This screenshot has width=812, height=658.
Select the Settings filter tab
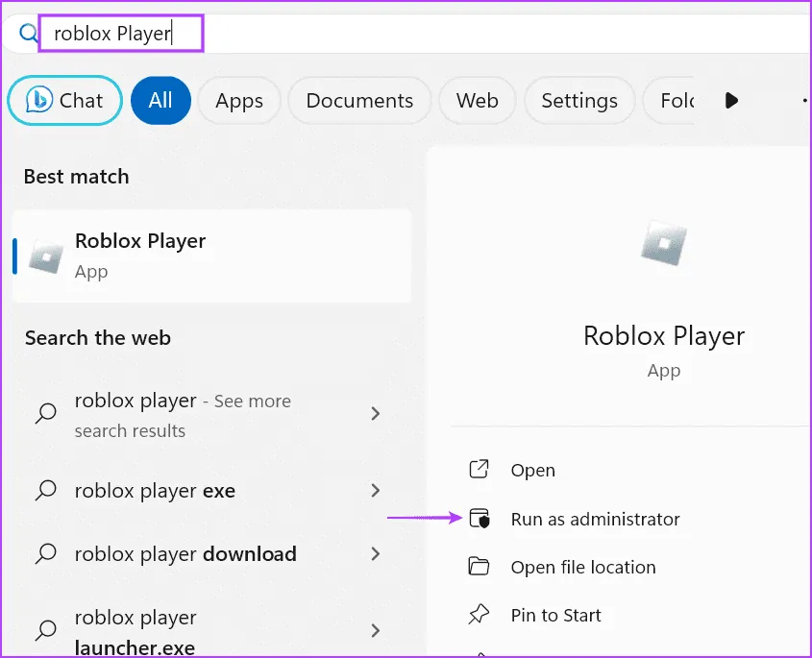[578, 101]
